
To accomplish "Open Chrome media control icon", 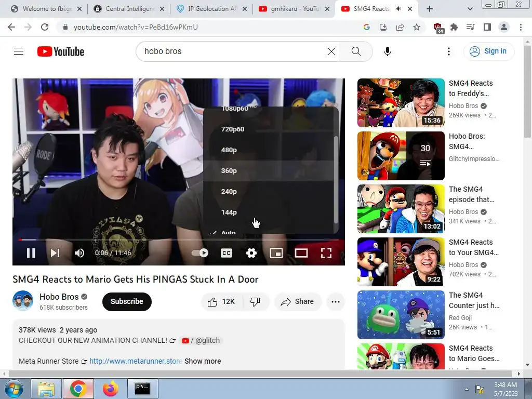I will 471,27.
